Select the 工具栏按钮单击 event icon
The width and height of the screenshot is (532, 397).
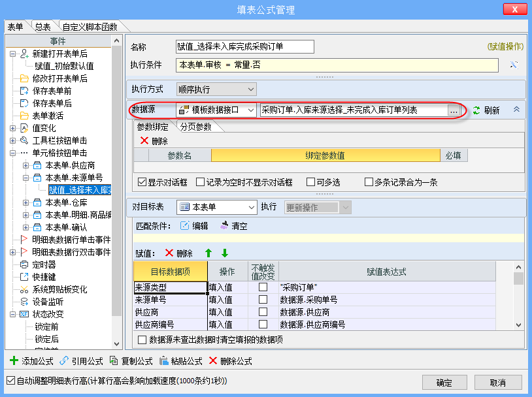24,140
